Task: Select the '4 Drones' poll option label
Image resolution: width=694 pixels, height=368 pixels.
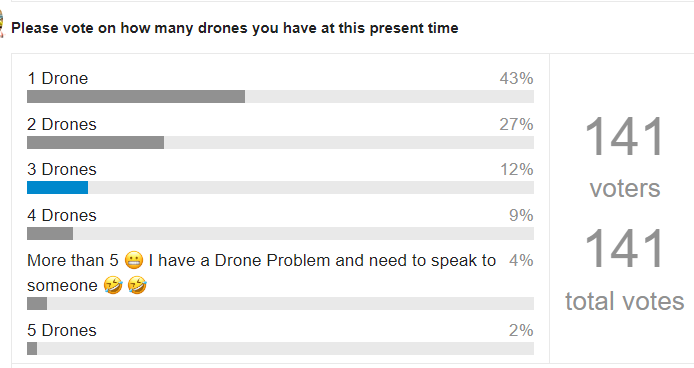Action: click(x=62, y=216)
